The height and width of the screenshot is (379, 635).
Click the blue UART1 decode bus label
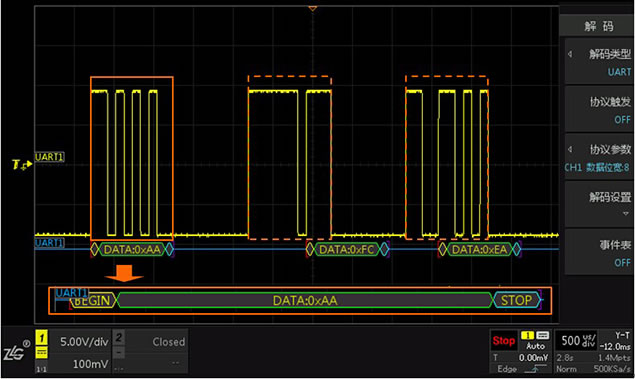(49, 243)
